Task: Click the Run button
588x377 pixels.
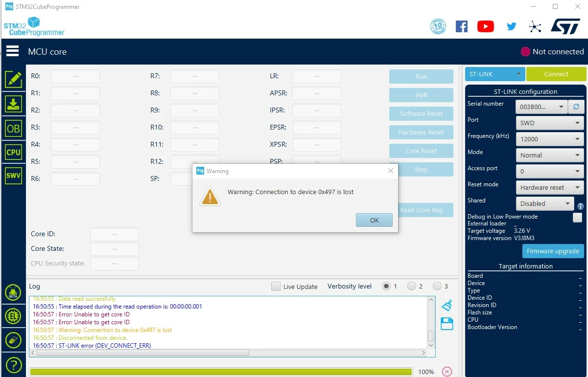Action: (421, 76)
